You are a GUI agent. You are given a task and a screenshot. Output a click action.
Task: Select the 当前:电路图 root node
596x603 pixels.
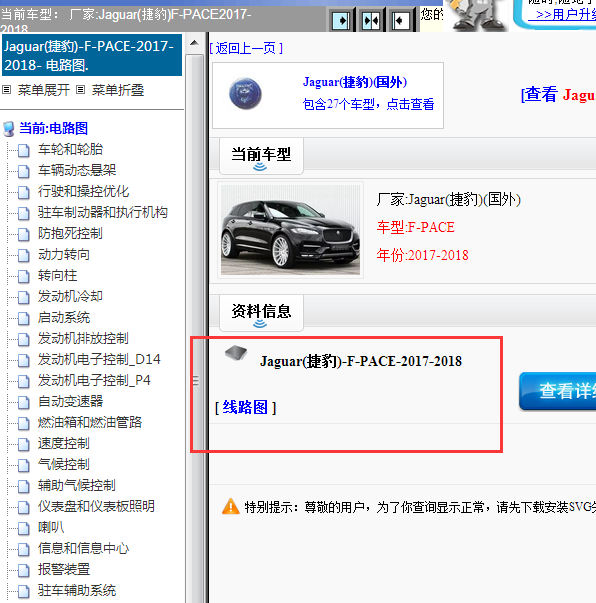point(53,128)
